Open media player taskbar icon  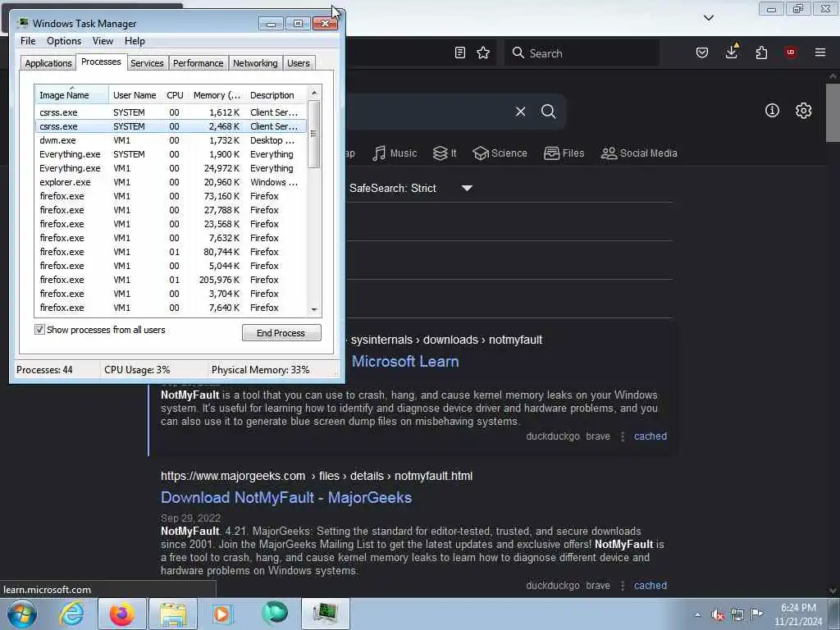pyautogui.click(x=221, y=614)
